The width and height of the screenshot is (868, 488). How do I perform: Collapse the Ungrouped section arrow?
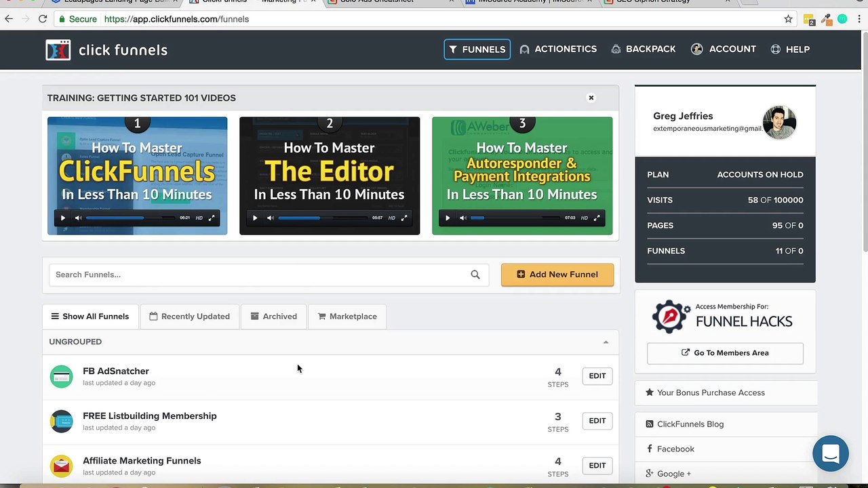(x=606, y=342)
